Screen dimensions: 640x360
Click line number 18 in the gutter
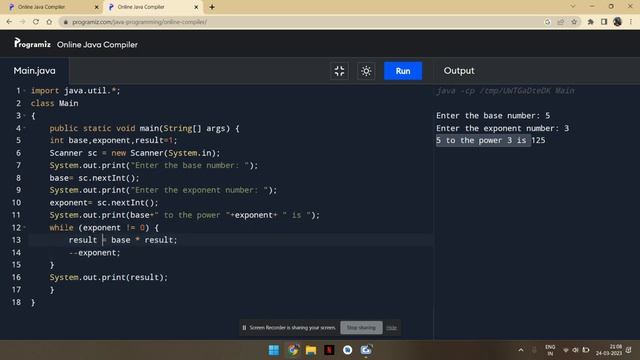click(16, 302)
